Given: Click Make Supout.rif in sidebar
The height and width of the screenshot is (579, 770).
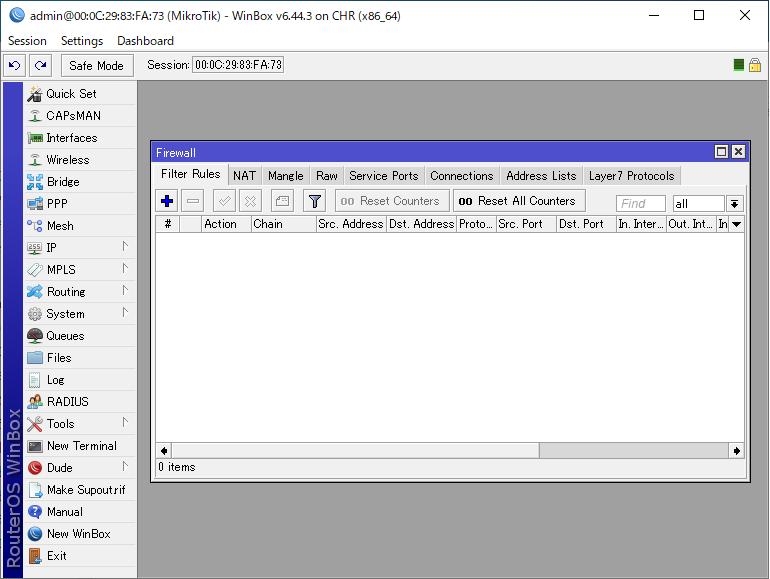Looking at the screenshot, I should point(80,490).
